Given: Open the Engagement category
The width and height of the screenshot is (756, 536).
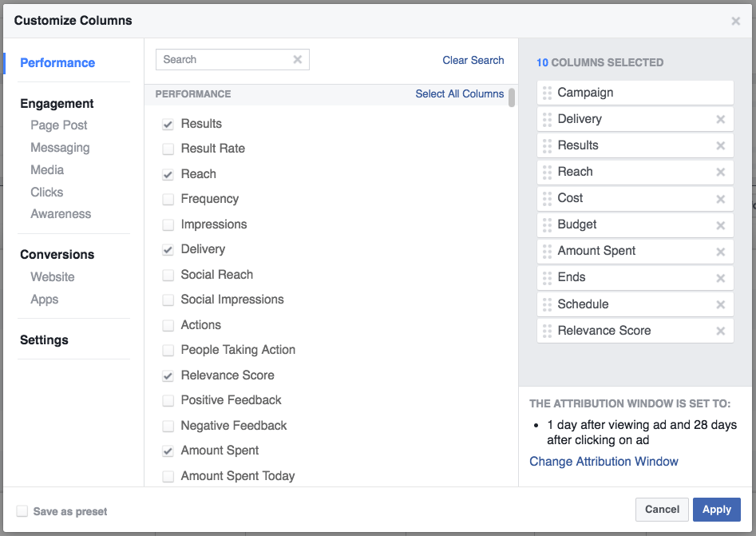Looking at the screenshot, I should [57, 104].
